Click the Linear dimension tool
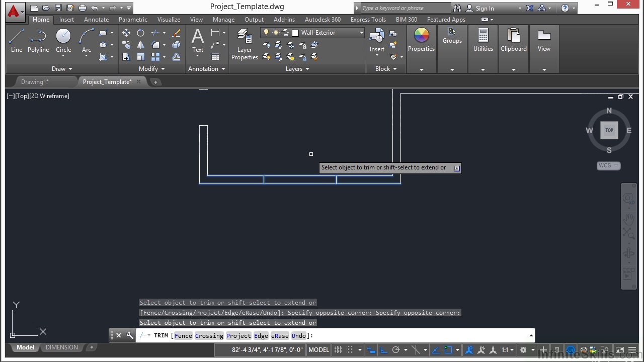Viewport: 644px width, 362px height. [x=215, y=33]
